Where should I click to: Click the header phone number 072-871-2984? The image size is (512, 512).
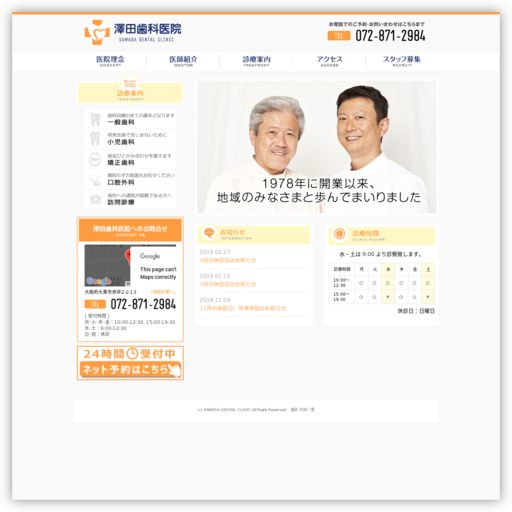pyautogui.click(x=390, y=36)
